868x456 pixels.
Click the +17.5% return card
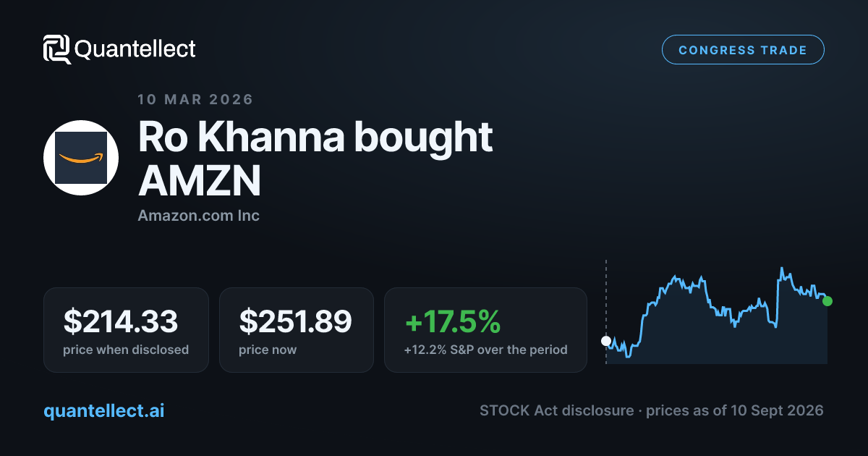click(485, 330)
